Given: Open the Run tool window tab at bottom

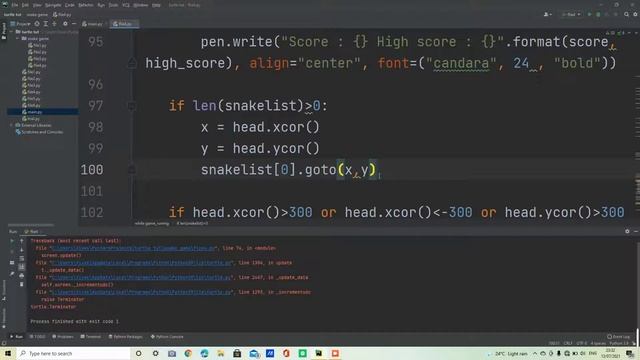Looking at the screenshot, I should click(x=17, y=337).
